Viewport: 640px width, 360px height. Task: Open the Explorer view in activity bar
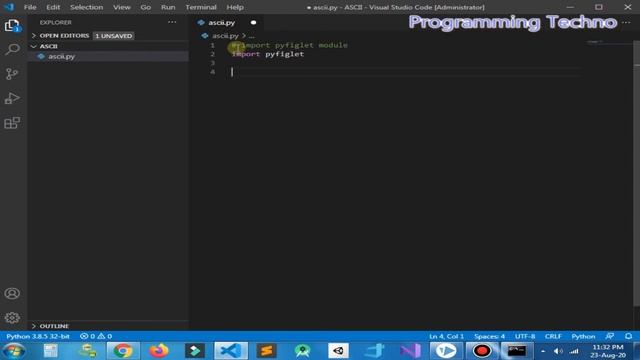pyautogui.click(x=12, y=26)
